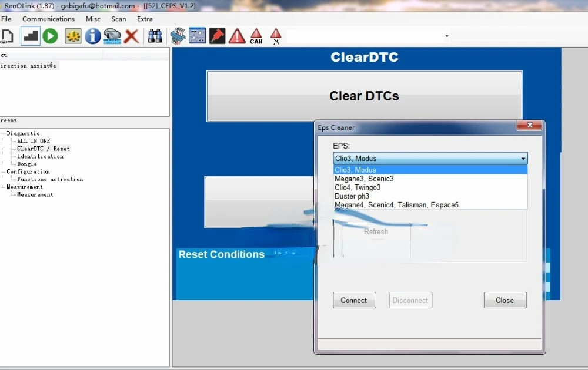Select the Measurement child tree item
The image size is (588, 370).
pyautogui.click(x=35, y=195)
